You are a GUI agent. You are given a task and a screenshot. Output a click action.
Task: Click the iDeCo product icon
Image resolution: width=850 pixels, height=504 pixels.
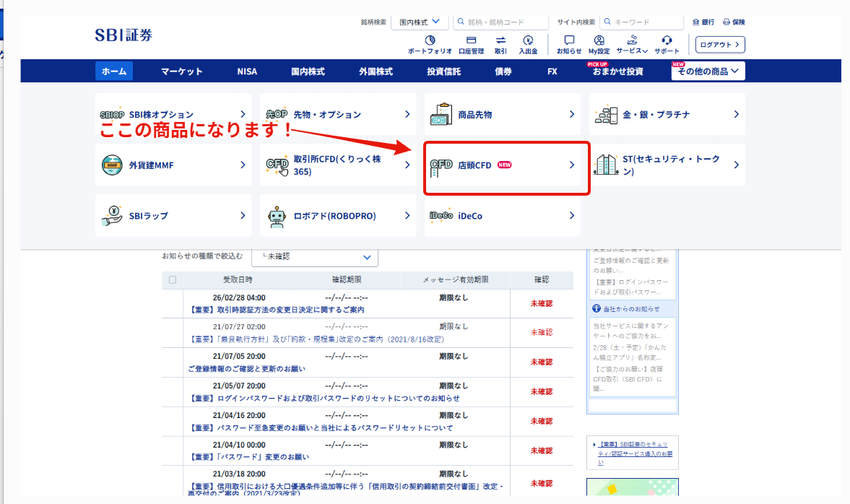click(441, 216)
